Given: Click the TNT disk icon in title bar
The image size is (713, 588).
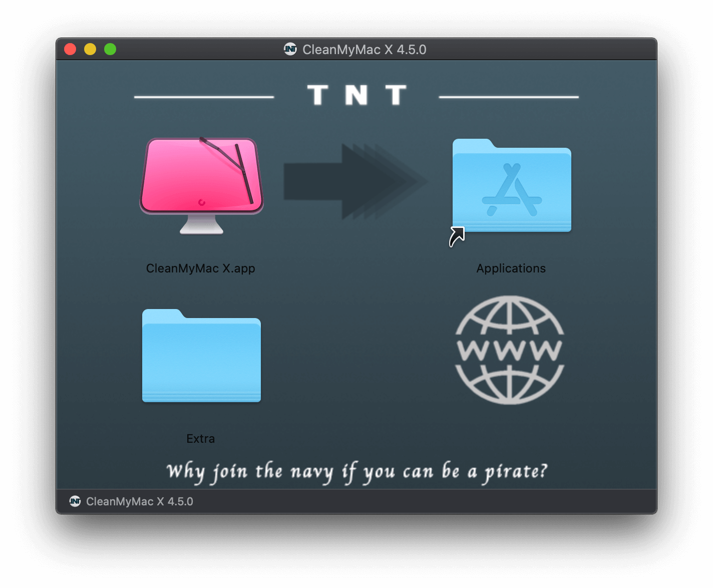Looking at the screenshot, I should (x=290, y=49).
